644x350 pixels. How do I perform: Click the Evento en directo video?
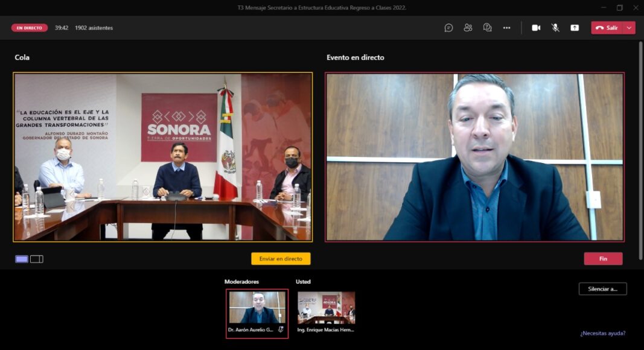click(475, 157)
